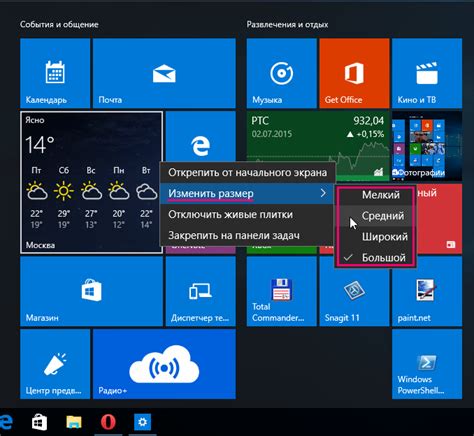
Task: Open the Диспетчер те... tile
Action: pyautogui.click(x=201, y=291)
